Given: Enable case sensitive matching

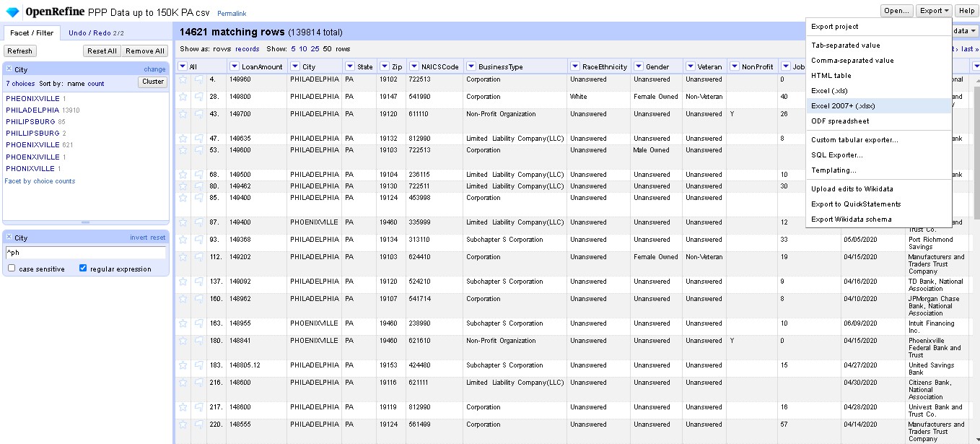Looking at the screenshot, I should [11, 268].
